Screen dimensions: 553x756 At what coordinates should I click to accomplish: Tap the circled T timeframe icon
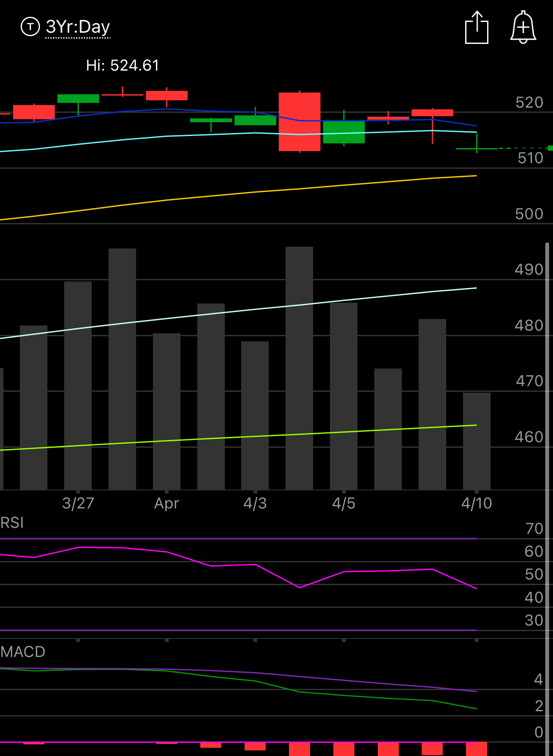30,27
